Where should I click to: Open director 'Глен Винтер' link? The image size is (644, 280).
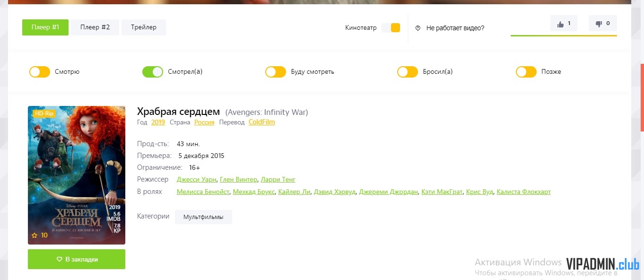239,180
